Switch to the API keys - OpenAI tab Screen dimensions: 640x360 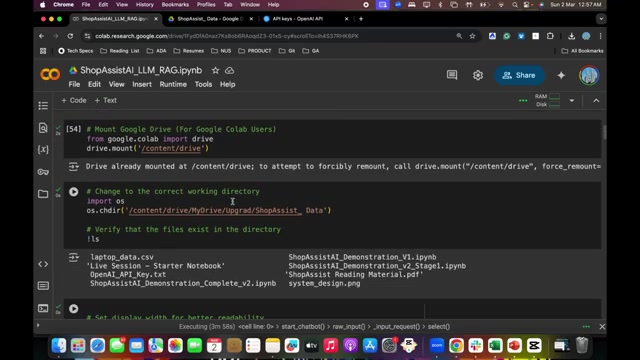tap(305, 19)
